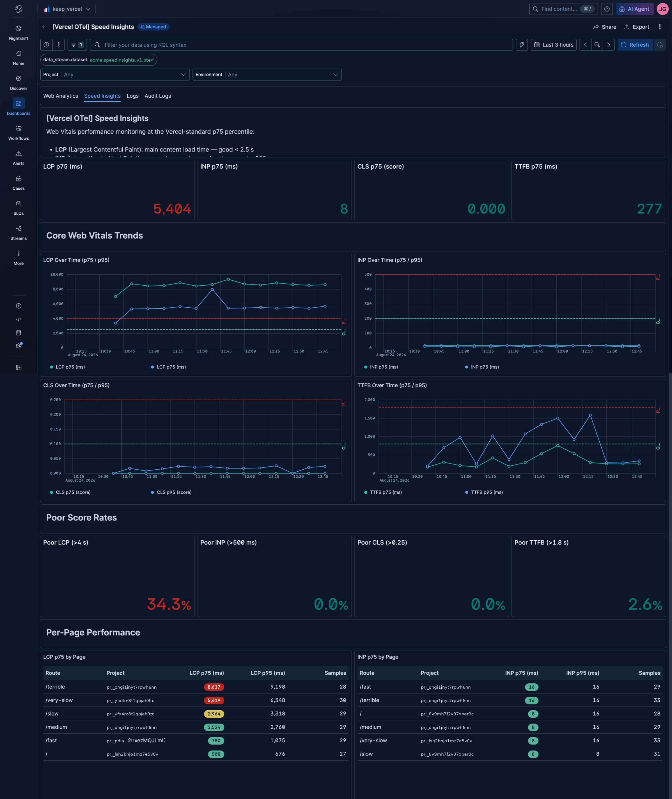The height and width of the screenshot is (799, 672).
Task: Open the Audit Logs tab
Action: (158, 96)
